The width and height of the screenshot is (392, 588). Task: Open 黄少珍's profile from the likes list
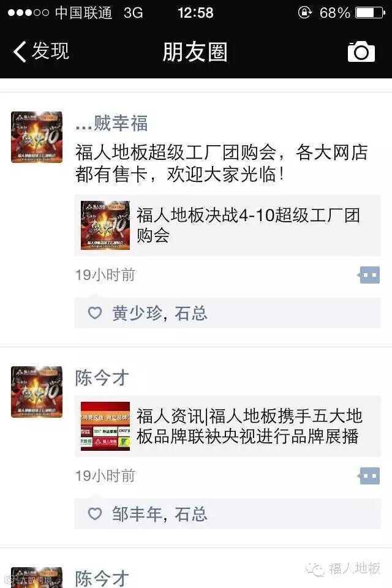[137, 314]
